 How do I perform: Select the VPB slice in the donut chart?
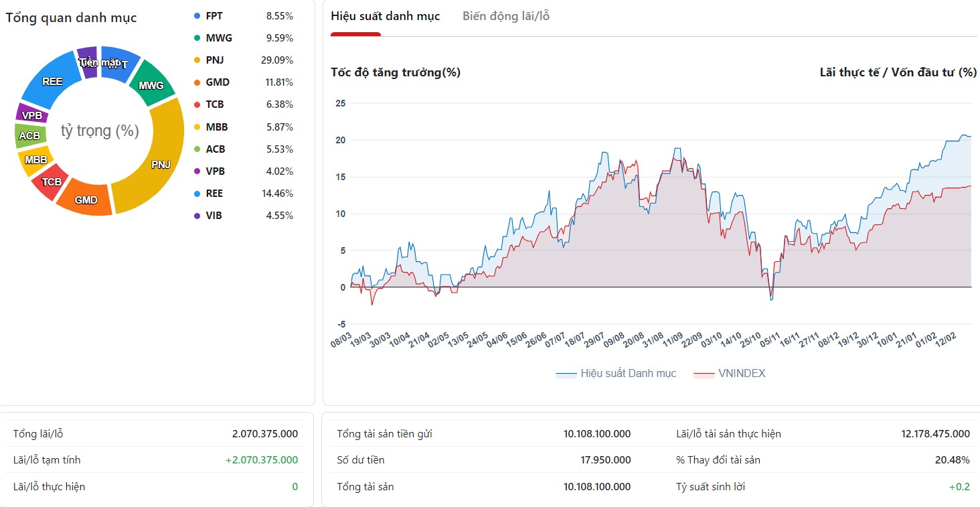[31, 115]
